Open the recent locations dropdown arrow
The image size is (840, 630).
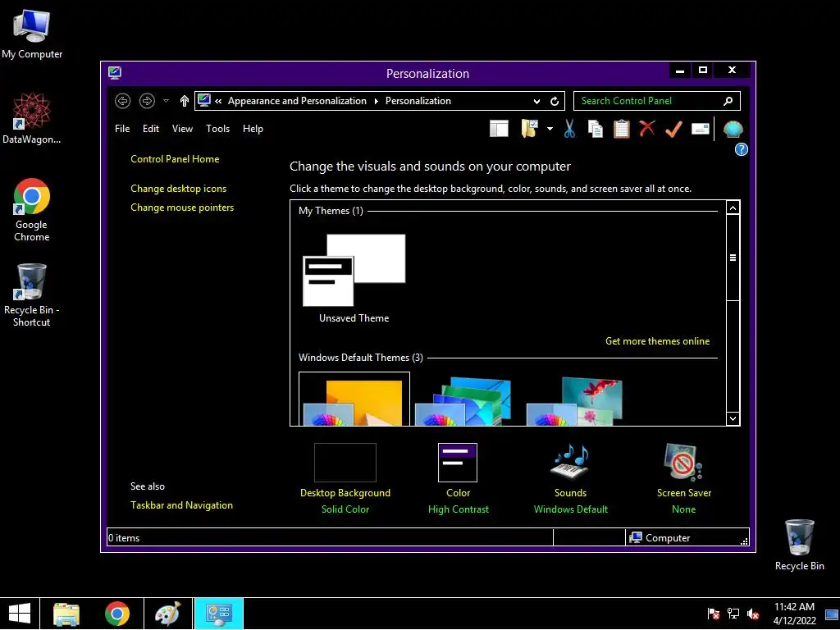coord(166,101)
